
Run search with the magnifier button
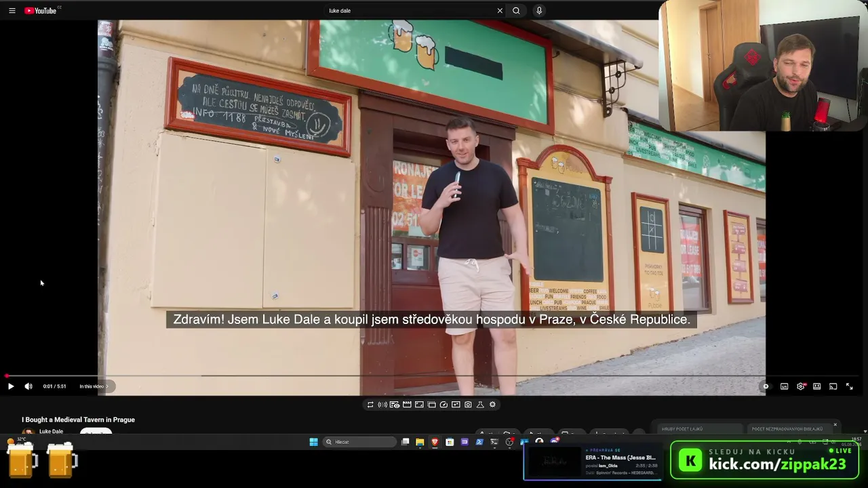[516, 11]
